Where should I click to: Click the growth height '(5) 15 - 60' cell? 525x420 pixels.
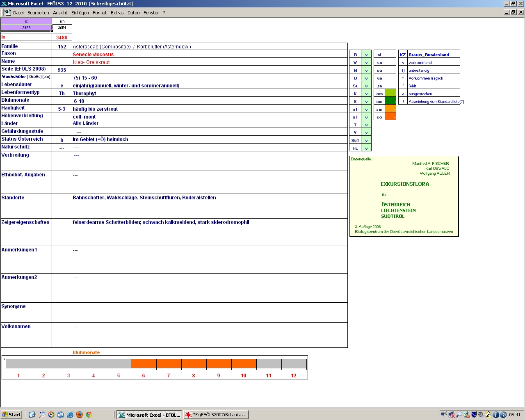pos(210,78)
